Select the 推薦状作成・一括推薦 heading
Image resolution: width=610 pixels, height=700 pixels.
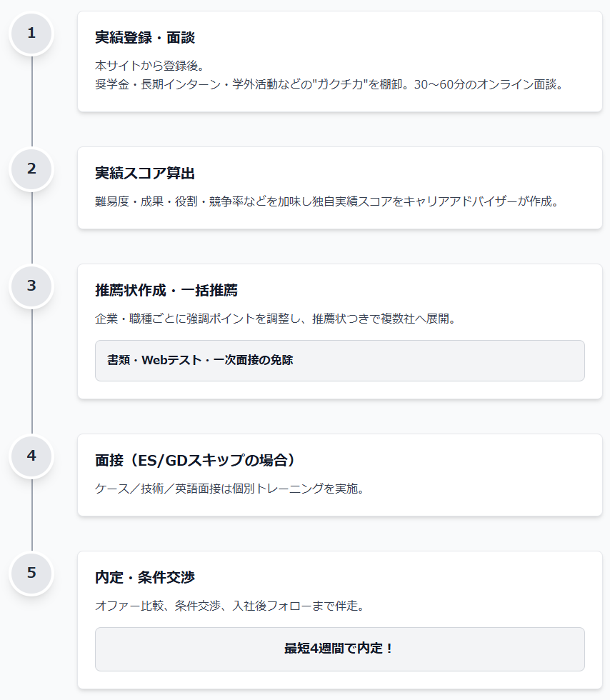[166, 291]
